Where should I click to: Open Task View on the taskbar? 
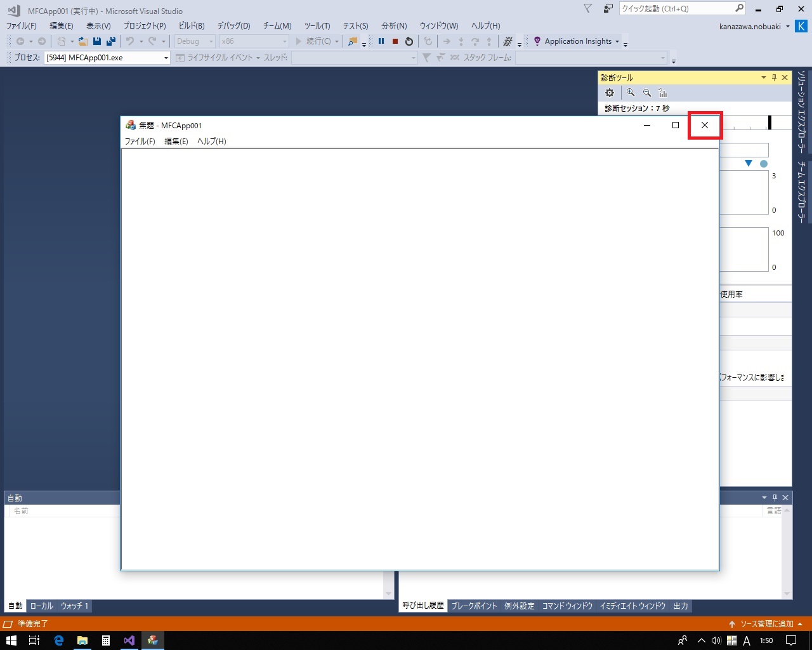point(34,640)
